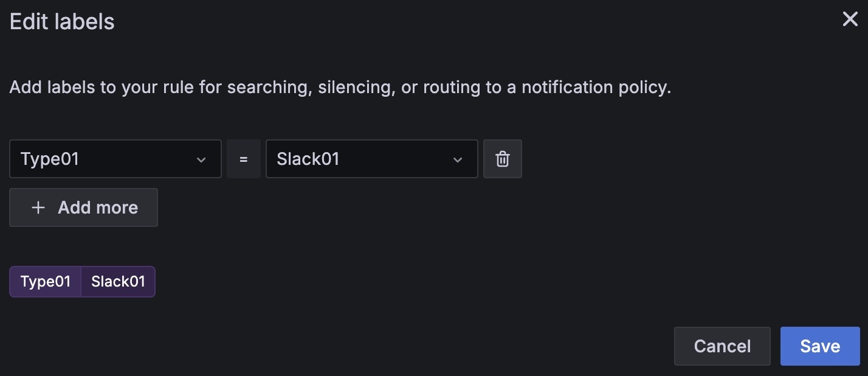Click the Edit labels dialog title
This screenshot has height=376, width=868.
(x=61, y=21)
